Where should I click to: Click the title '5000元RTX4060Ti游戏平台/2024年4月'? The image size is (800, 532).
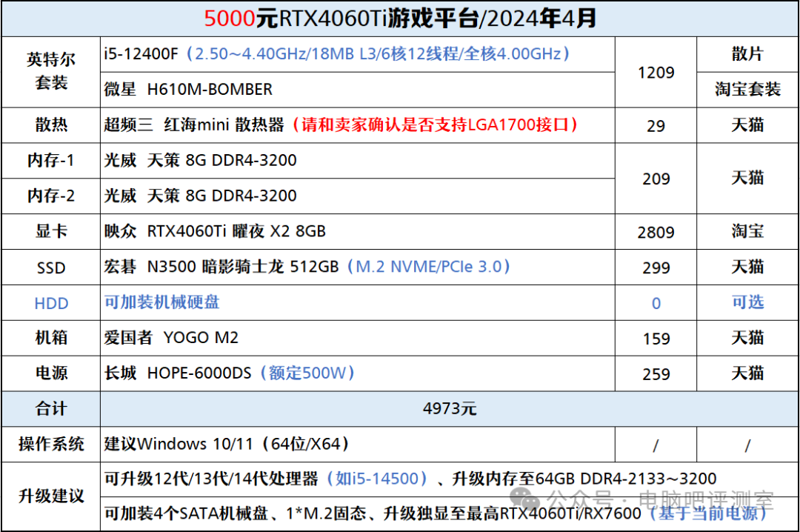click(400, 19)
